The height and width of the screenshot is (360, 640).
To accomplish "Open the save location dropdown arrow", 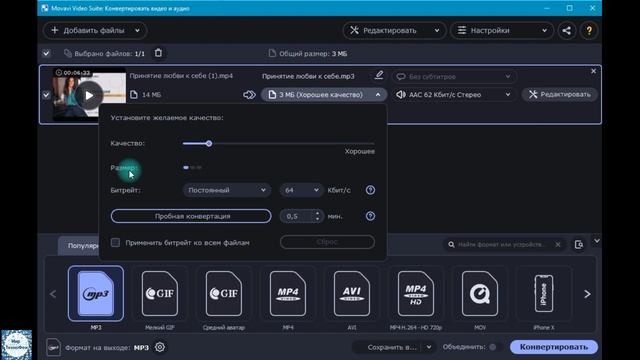I will 429,347.
